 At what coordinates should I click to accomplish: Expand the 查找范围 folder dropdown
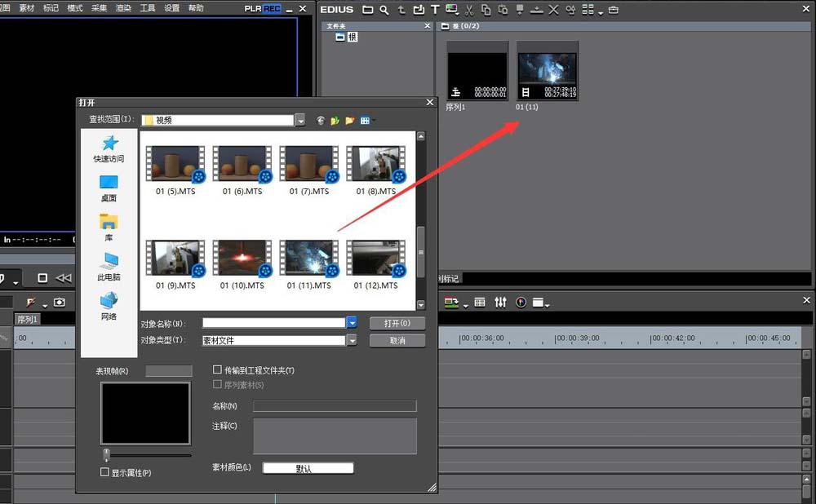coord(300,120)
